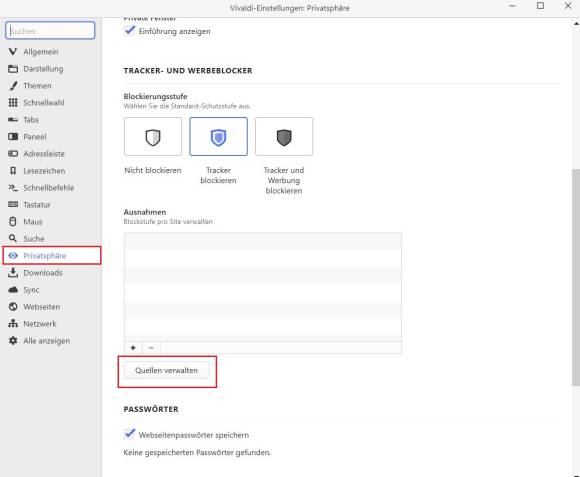Click the command prompt icon beside Schnellbefehle
This screenshot has width=580, height=477.
(x=13, y=187)
